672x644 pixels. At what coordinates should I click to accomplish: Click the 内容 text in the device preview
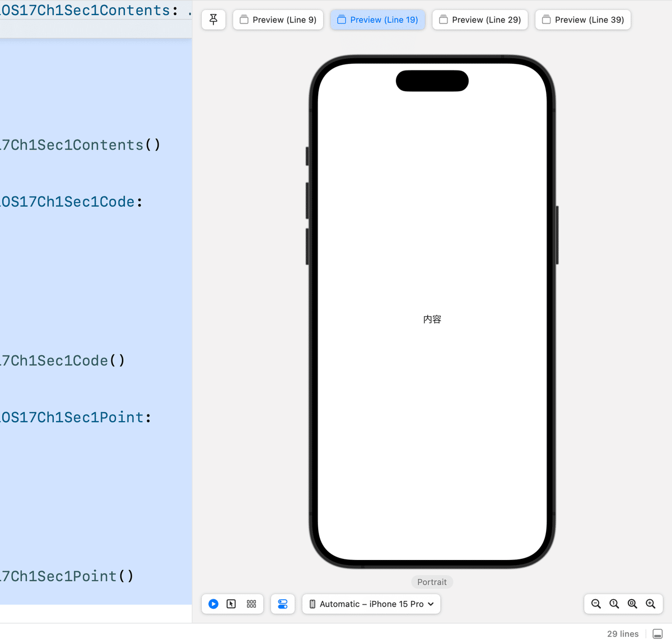coord(432,319)
